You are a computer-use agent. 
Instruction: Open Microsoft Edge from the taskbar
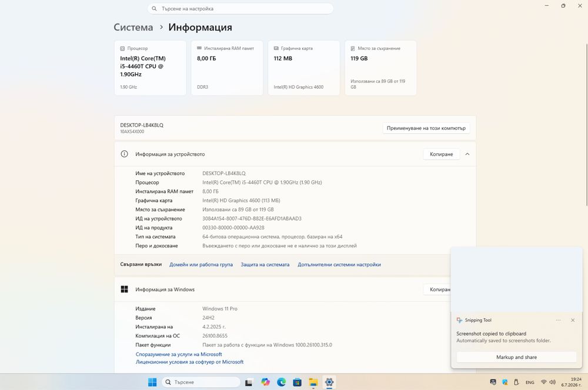tap(281, 382)
